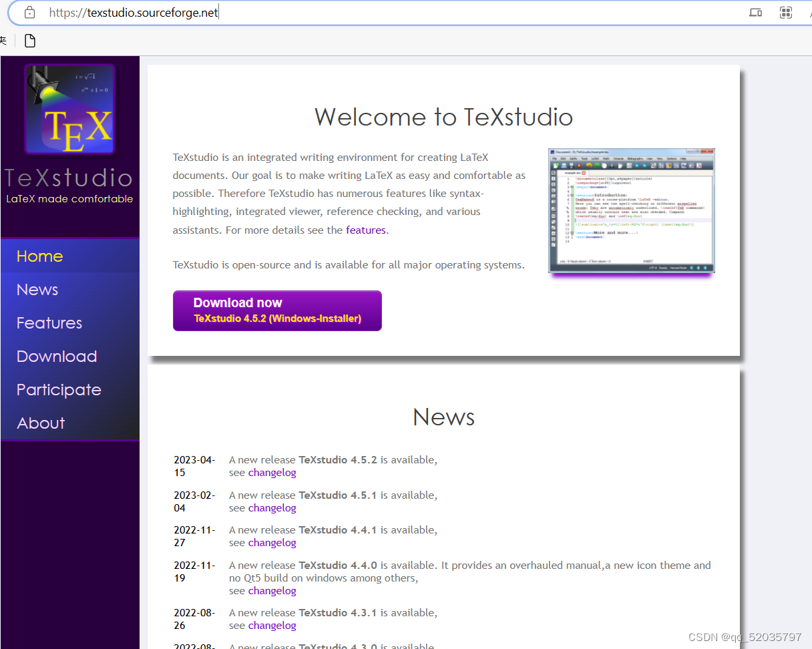812x649 pixels.
Task: Open changelog for TeXstudio 4.5.2
Action: click(x=272, y=473)
